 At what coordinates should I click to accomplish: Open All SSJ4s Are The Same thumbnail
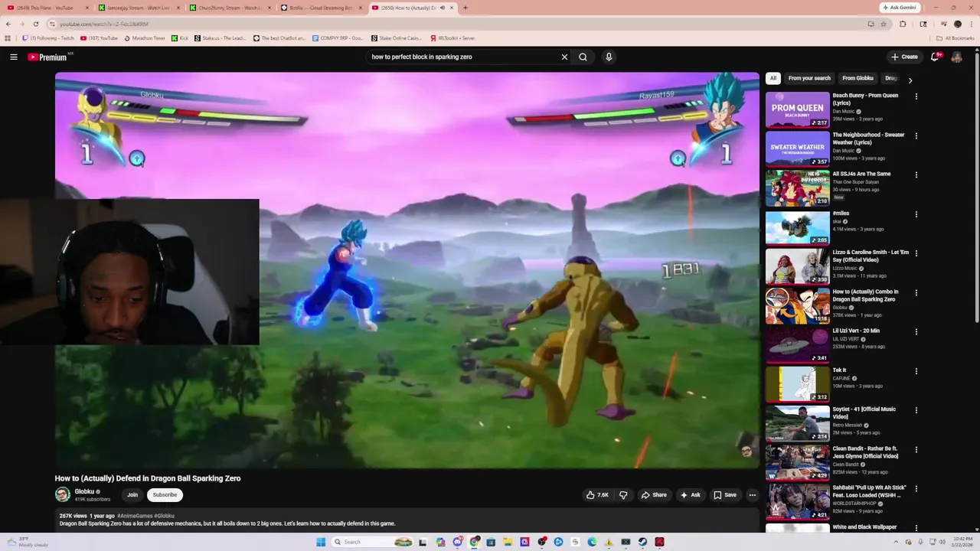[797, 187]
